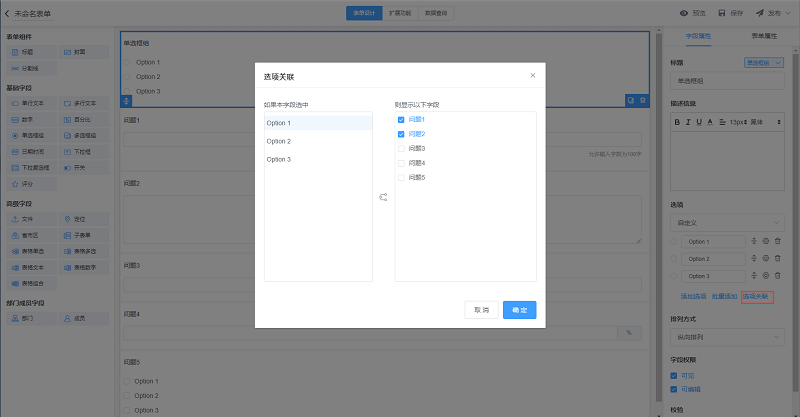Click the 发布 paper plane icon
Image resolution: width=800 pixels, height=417 pixels.
click(x=760, y=13)
